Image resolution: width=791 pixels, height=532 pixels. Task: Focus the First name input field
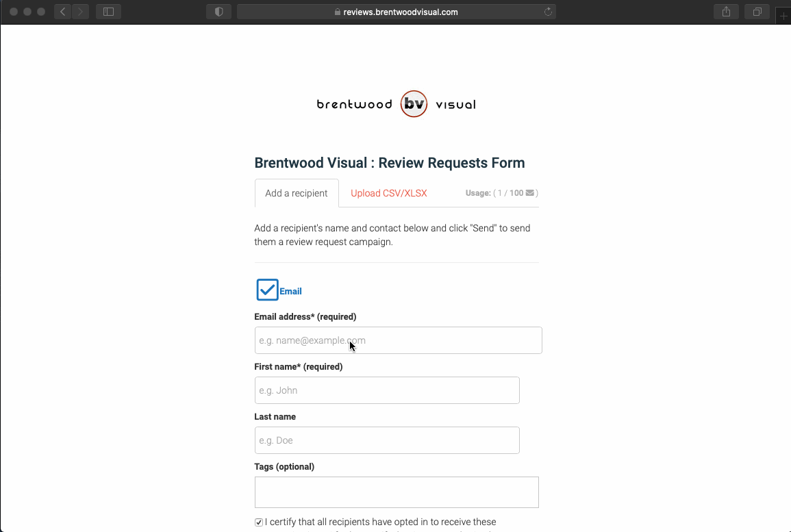[387, 390]
